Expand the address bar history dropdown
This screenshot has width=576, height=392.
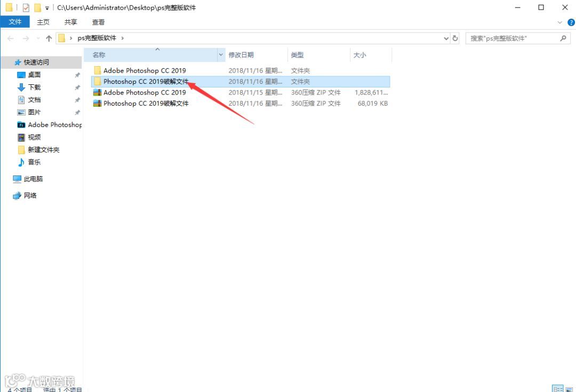[446, 38]
